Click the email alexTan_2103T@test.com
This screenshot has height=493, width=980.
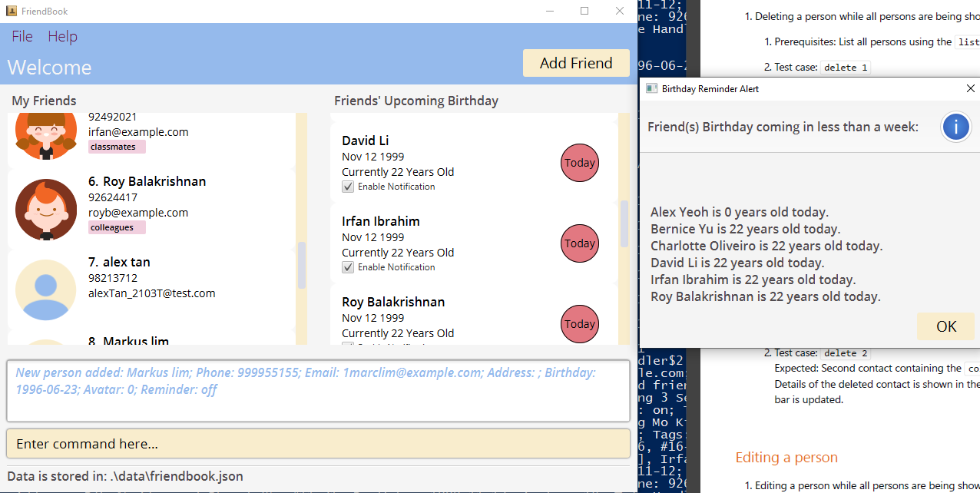152,293
